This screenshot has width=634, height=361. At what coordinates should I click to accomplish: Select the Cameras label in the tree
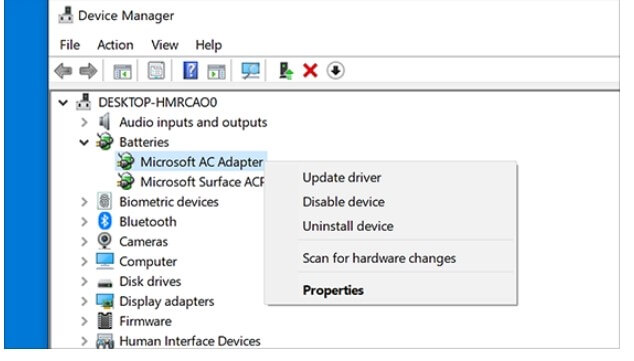(143, 241)
